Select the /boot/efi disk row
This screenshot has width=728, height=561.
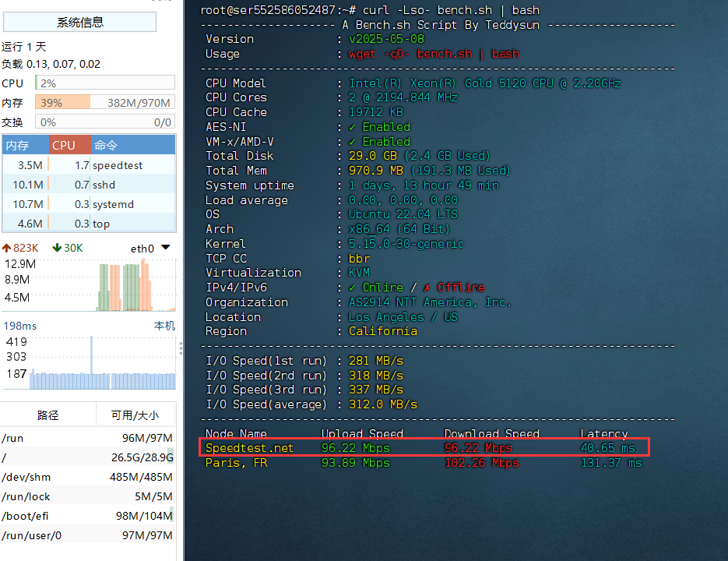click(x=87, y=516)
